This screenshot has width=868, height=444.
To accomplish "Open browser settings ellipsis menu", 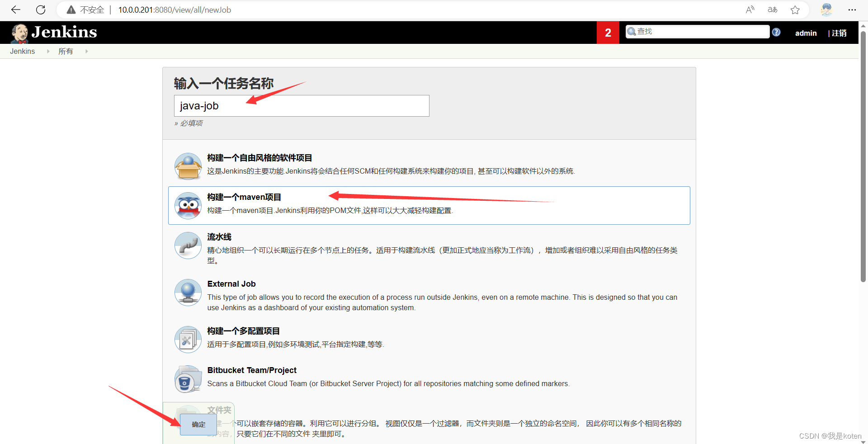I will 852,9.
